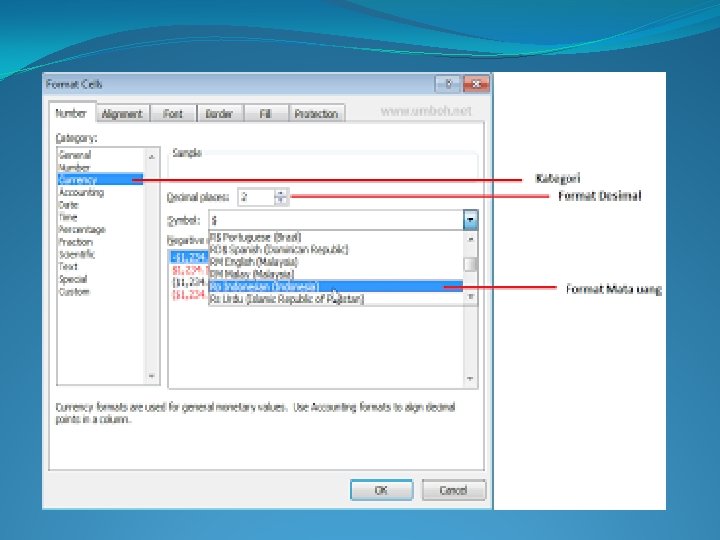
Task: Select the red $1,234 negative format
Action: [x=189, y=270]
